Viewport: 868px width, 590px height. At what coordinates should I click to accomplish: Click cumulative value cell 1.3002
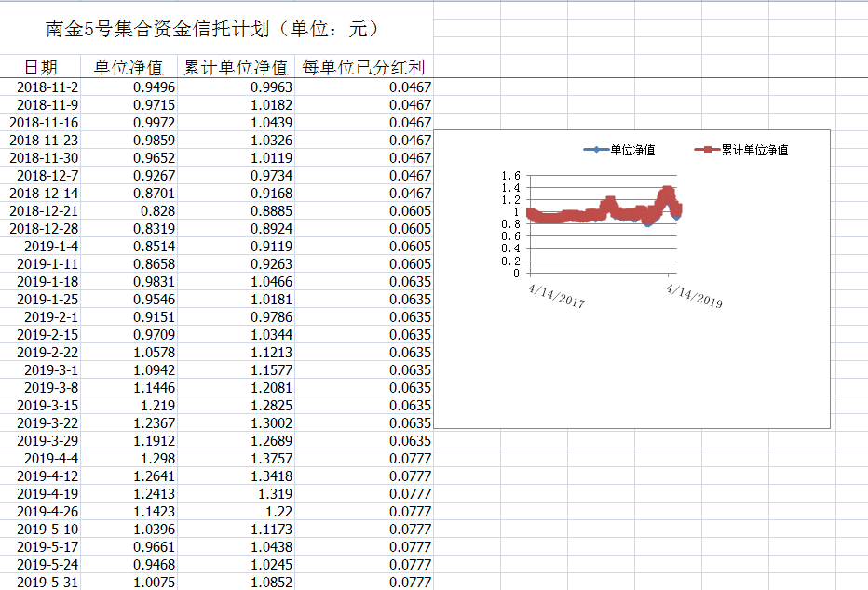(236, 423)
